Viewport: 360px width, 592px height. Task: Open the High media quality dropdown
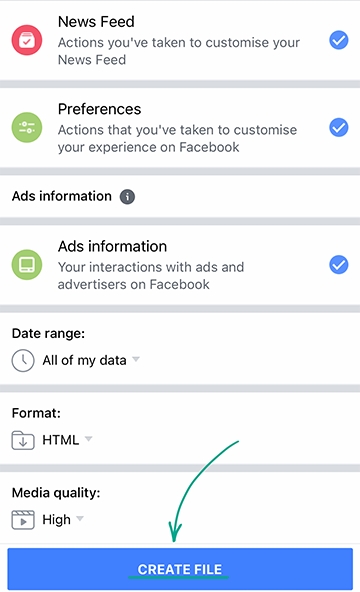tap(63, 520)
